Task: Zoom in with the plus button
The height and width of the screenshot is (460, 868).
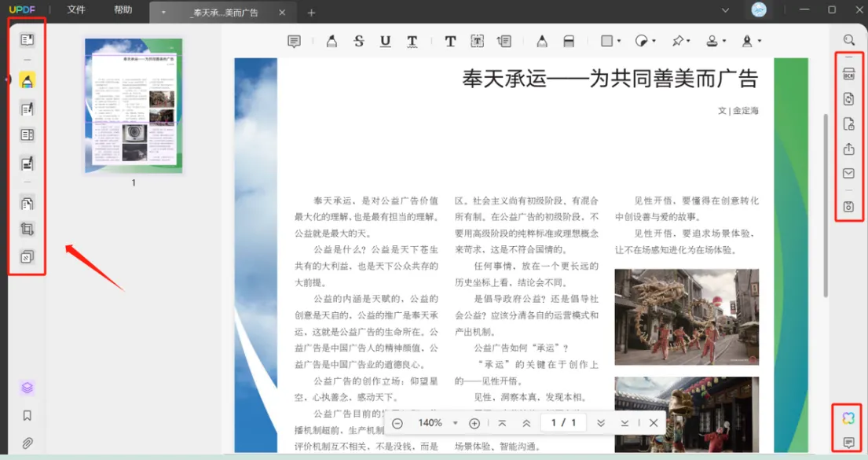Action: [x=474, y=423]
